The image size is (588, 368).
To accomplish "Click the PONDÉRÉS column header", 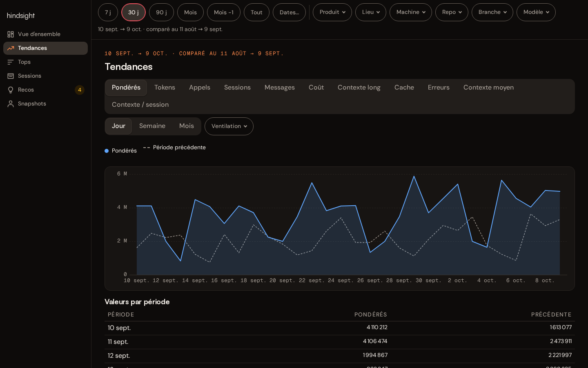I will point(370,314).
